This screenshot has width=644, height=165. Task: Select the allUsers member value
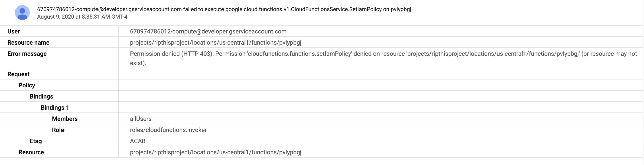141,119
